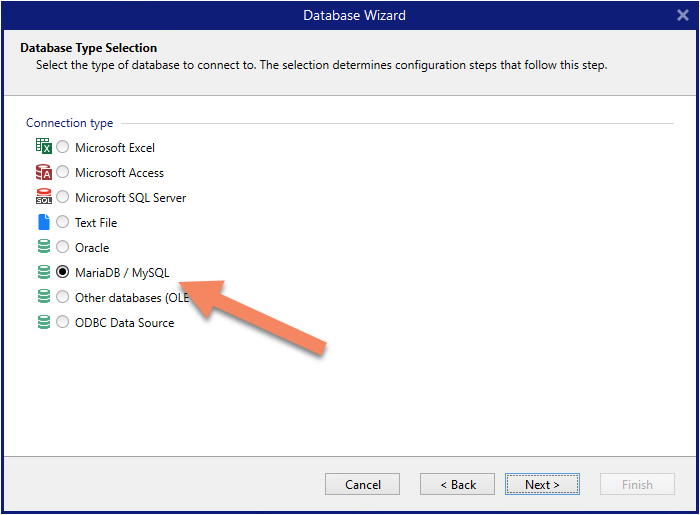Select the Microsoft Access radio button
700x515 pixels.
(x=63, y=172)
